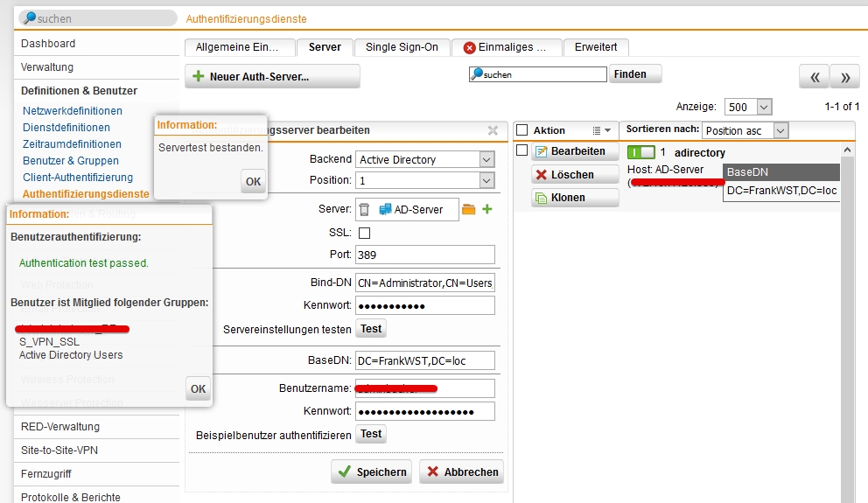
Task: Check the select-all Aktion checkbox
Action: [x=522, y=130]
